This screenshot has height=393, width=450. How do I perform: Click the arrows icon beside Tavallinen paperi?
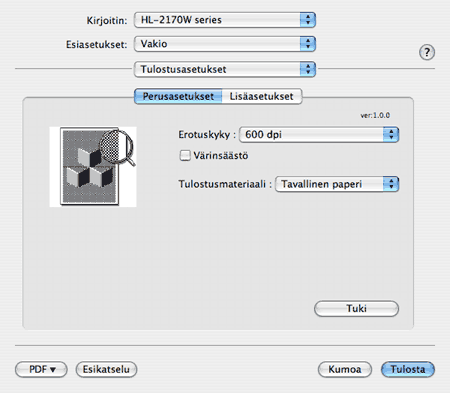[x=391, y=184]
